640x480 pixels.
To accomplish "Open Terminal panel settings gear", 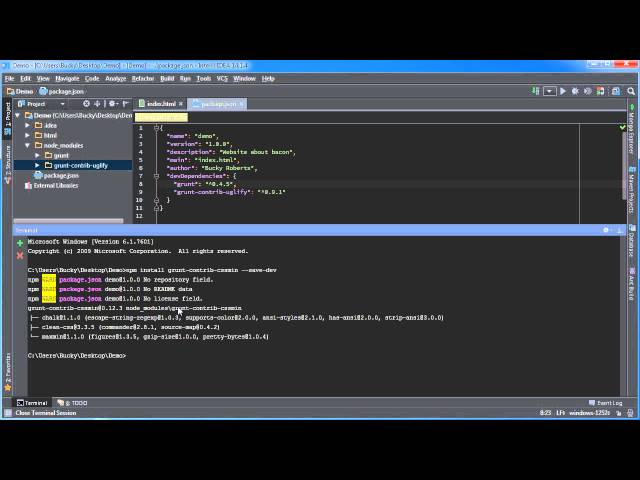I will [x=606, y=230].
